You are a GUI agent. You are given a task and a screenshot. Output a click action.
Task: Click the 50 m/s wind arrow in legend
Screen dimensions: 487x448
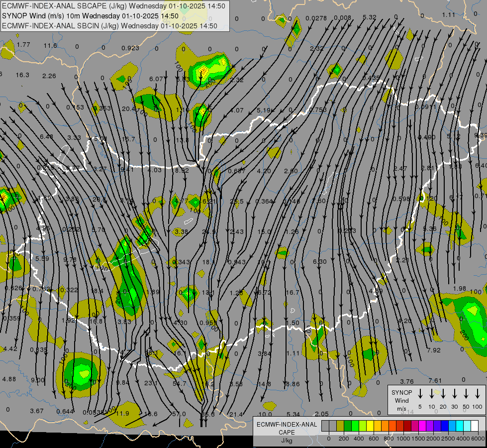466,393
